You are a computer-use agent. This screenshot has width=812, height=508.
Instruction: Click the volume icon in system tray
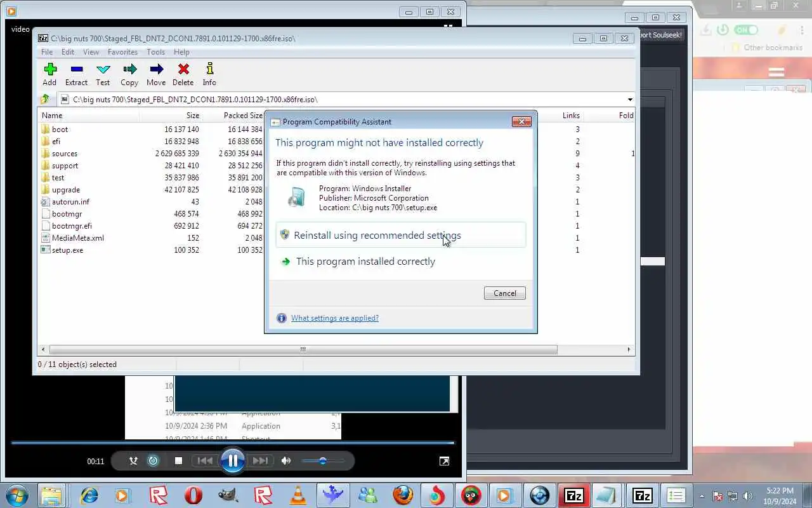point(748,496)
